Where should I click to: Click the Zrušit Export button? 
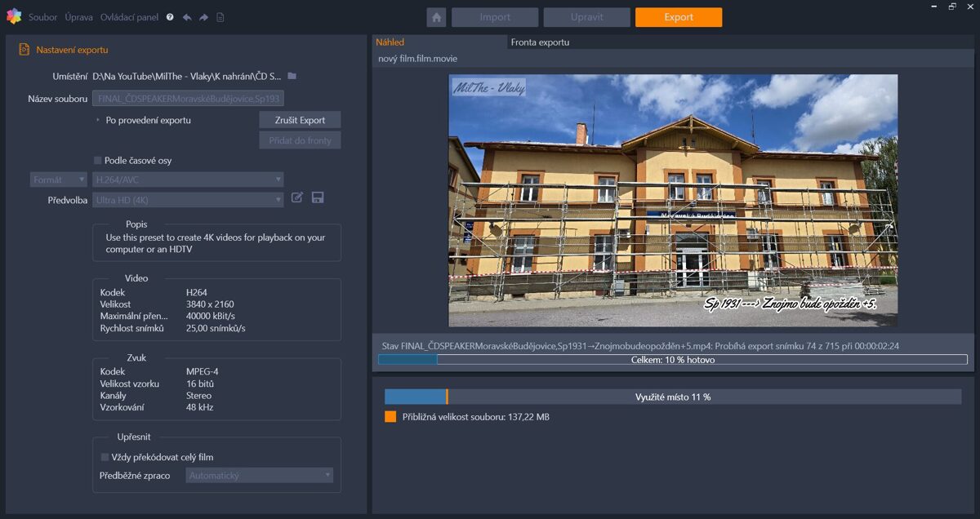pos(299,119)
